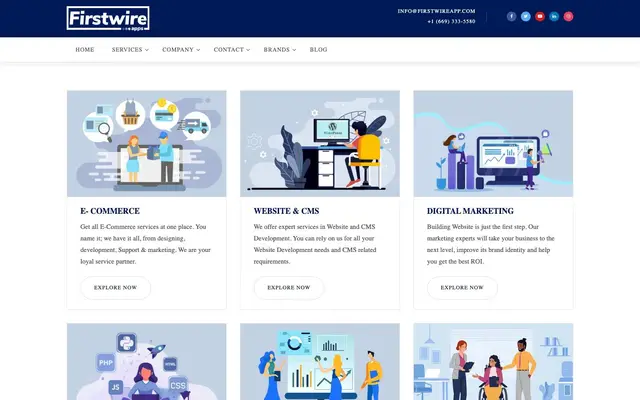Open the Facebook social icon
The width and height of the screenshot is (640, 400).
tap(511, 16)
